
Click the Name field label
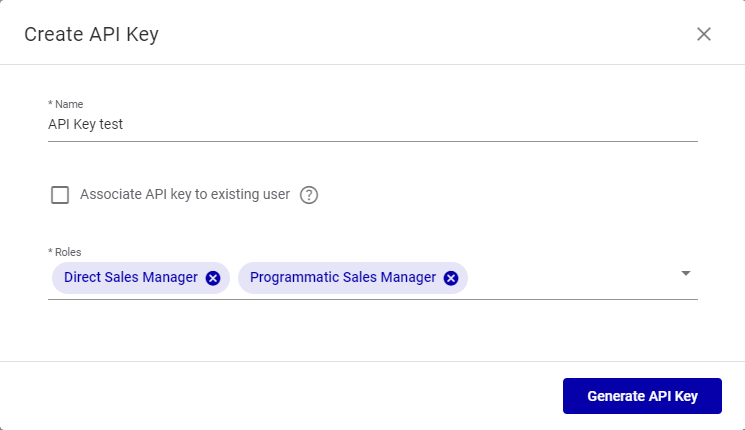coord(67,104)
